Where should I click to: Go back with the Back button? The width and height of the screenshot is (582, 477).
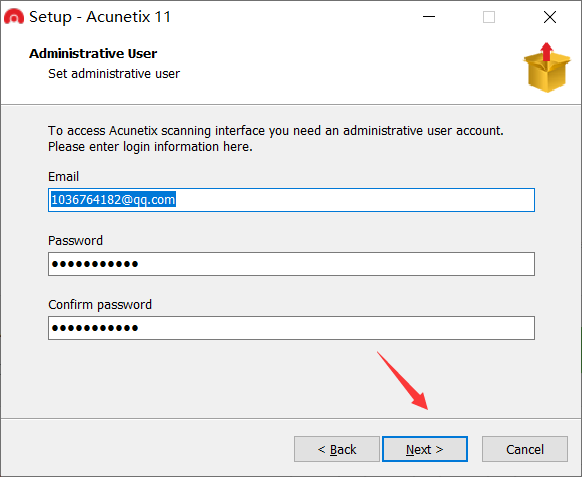[337, 449]
